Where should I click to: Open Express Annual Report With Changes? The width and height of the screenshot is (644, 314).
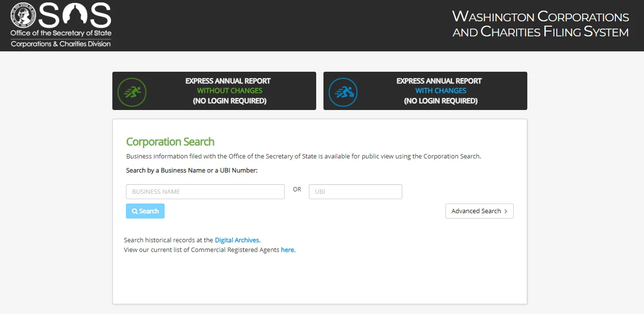click(425, 91)
